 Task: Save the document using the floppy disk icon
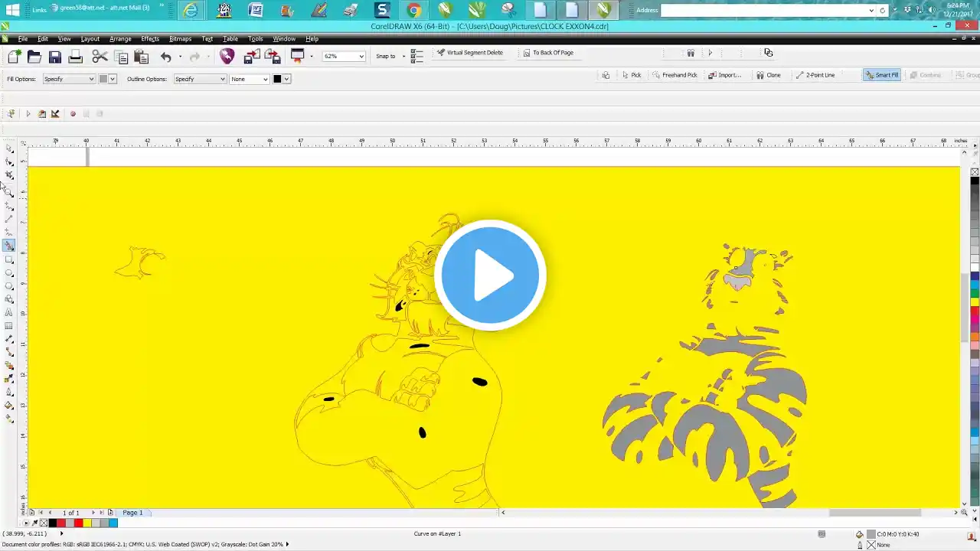point(55,56)
